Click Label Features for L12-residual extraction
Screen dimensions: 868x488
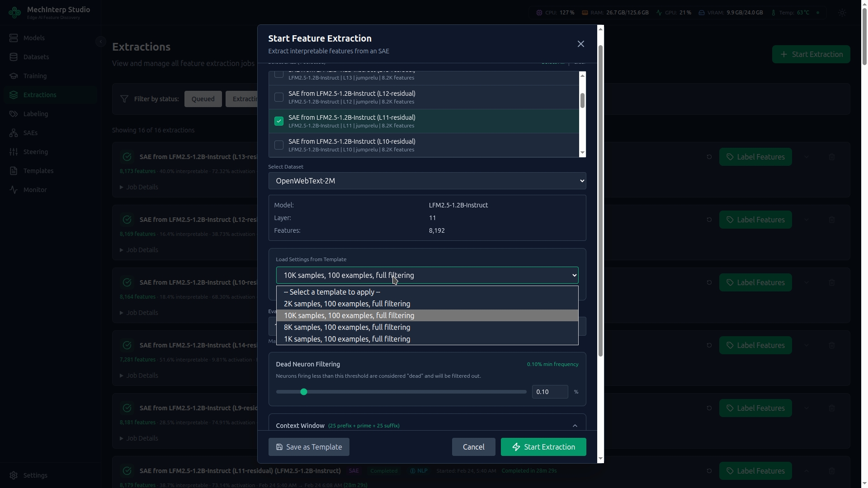(x=755, y=220)
